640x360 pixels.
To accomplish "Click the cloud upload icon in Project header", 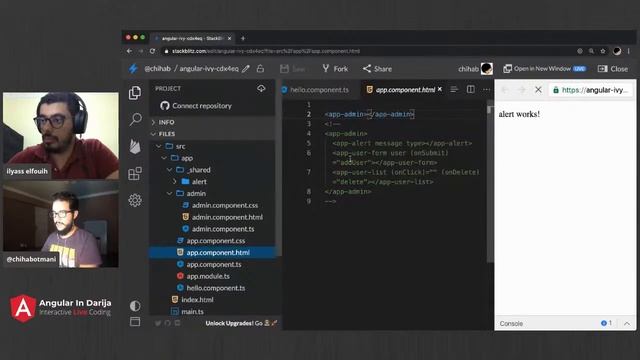I will pyautogui.click(x=261, y=88).
